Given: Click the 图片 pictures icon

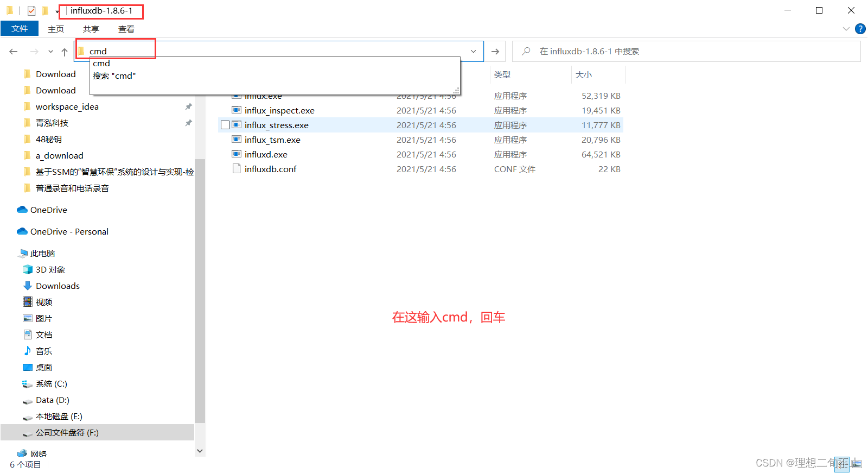Looking at the screenshot, I should [x=28, y=318].
